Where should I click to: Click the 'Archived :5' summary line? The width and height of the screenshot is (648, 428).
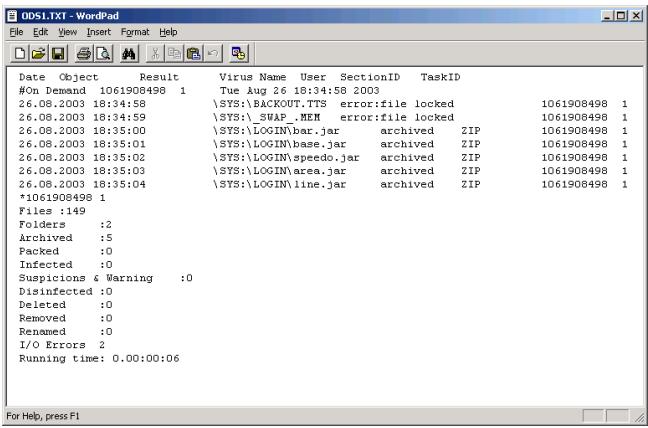coord(65,238)
